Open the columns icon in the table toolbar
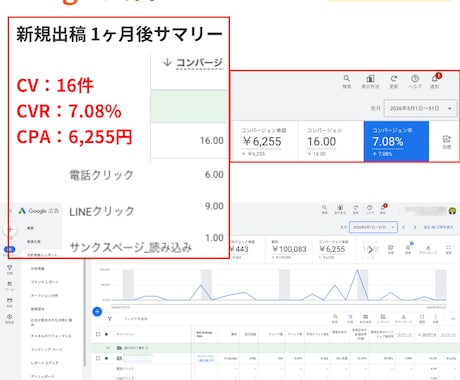This screenshot has height=380, width=460. tap(365, 317)
